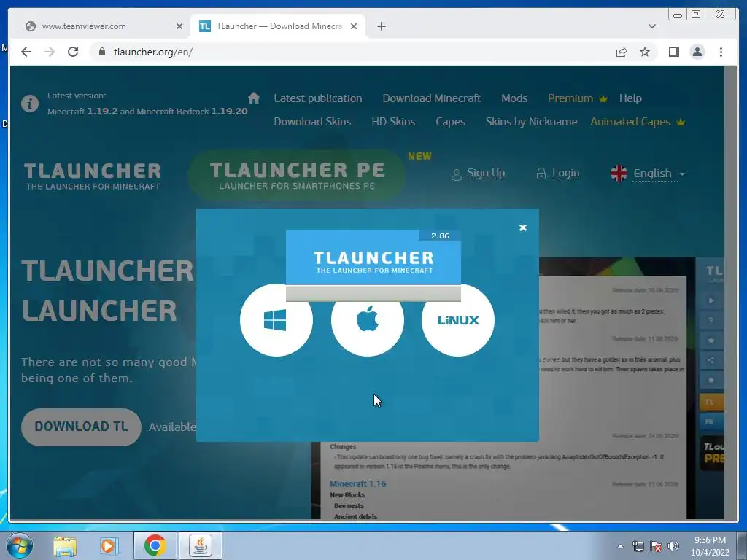
Task: Show hidden system tray icons
Action: [620, 546]
